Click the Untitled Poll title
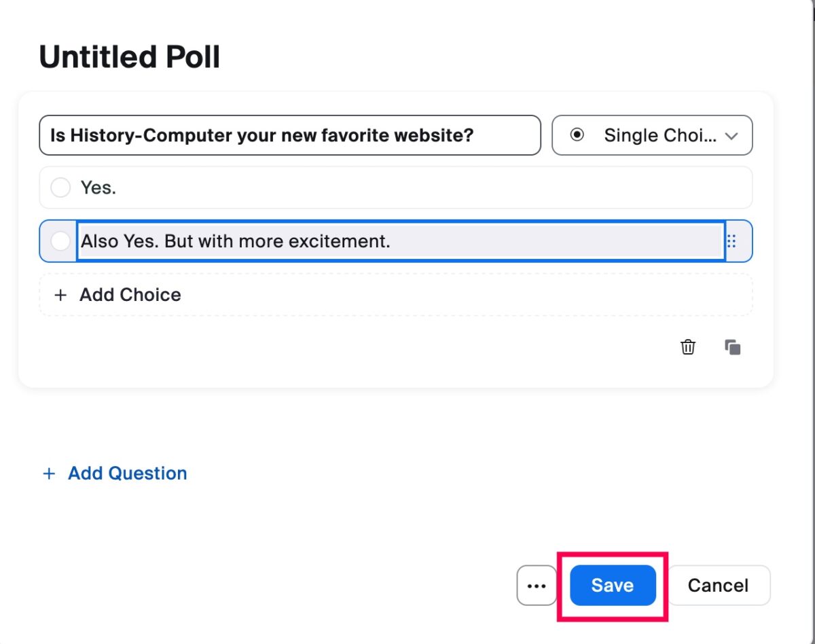815x644 pixels. coord(130,56)
